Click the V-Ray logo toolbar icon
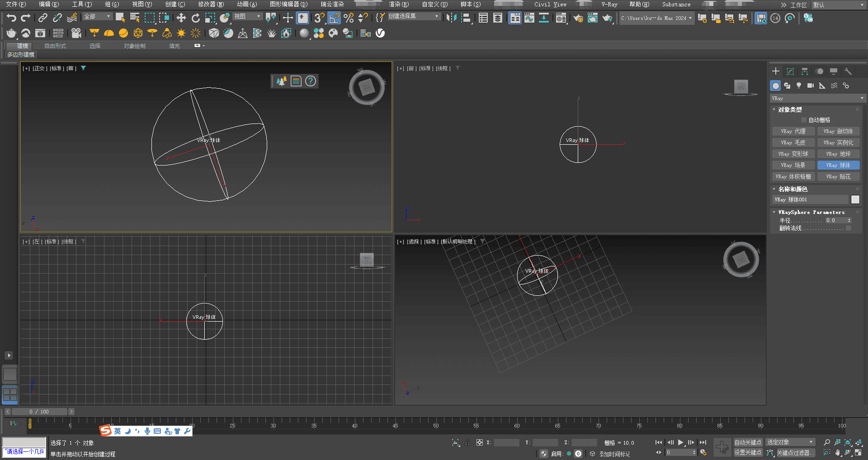868x460 pixels. [380, 33]
